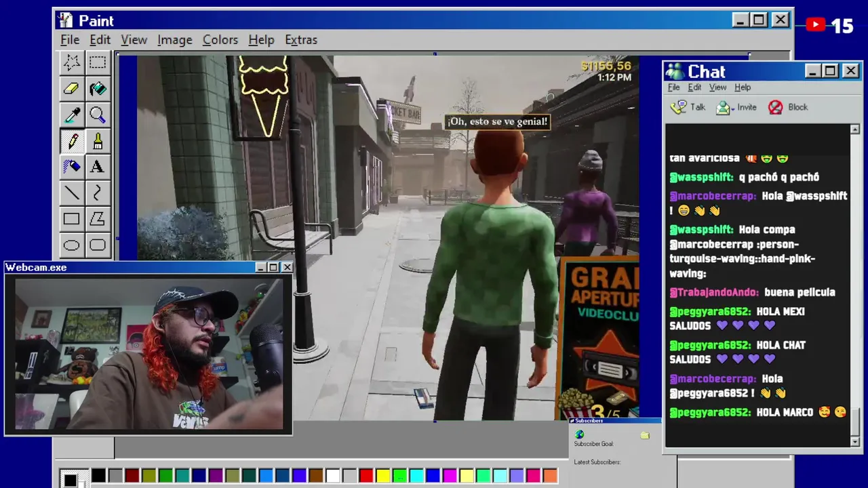
Task: Click the Chat scrollbar up arrow
Action: tap(854, 129)
